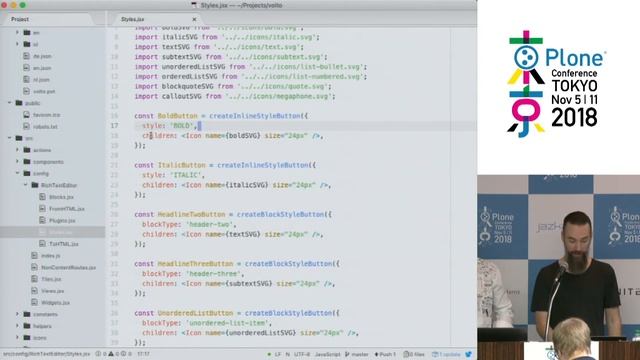
Task: Click the nl.json file icon
Action: 27,80
